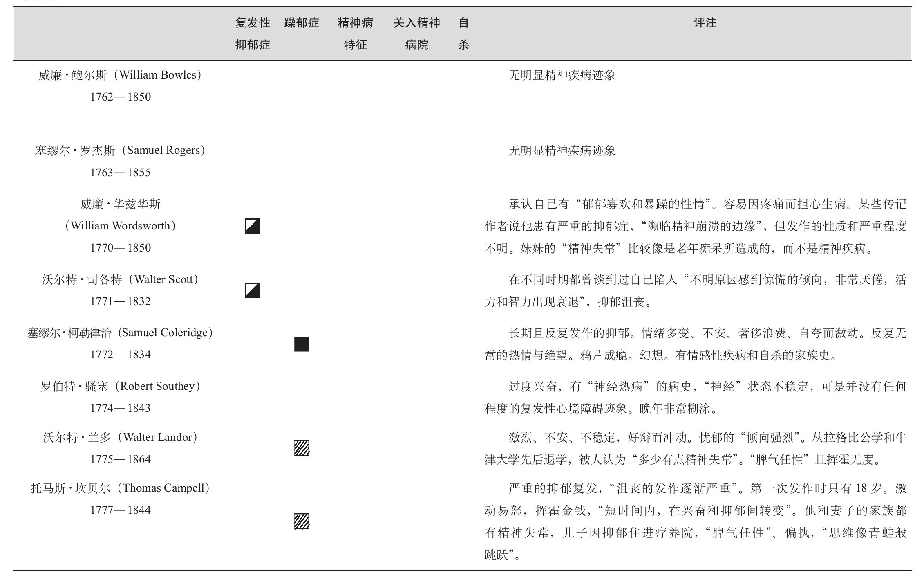This screenshot has width=924, height=582.
Task: Click the comment line starting 激烈、不安、不稳定
Action: (707, 438)
